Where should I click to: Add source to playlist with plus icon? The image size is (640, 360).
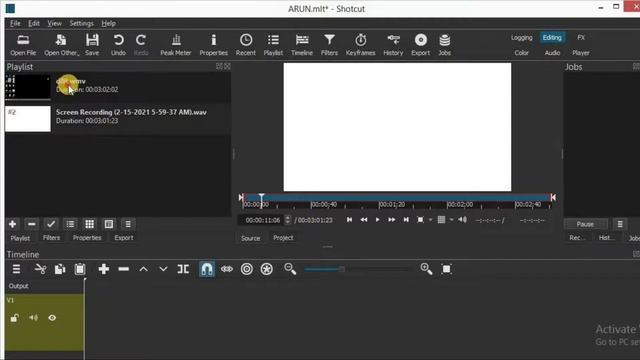point(13,224)
